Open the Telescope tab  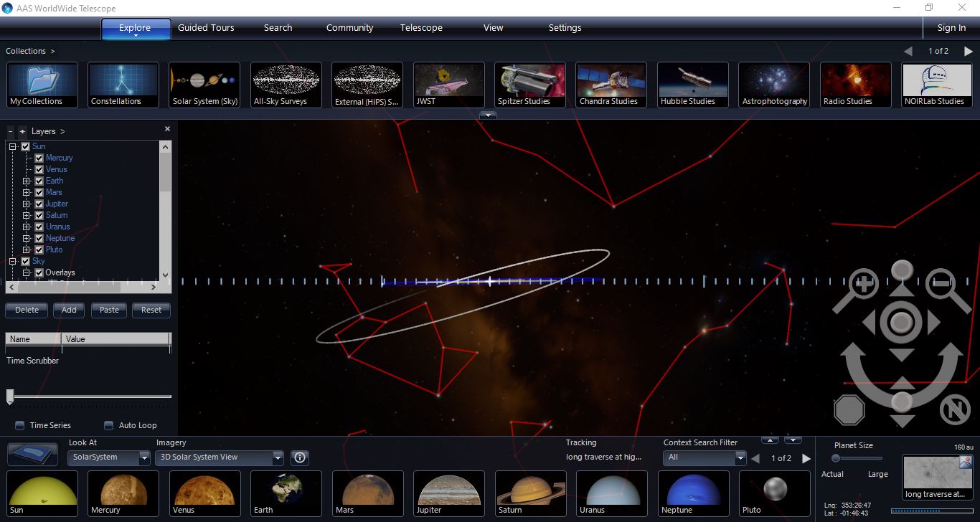[421, 28]
